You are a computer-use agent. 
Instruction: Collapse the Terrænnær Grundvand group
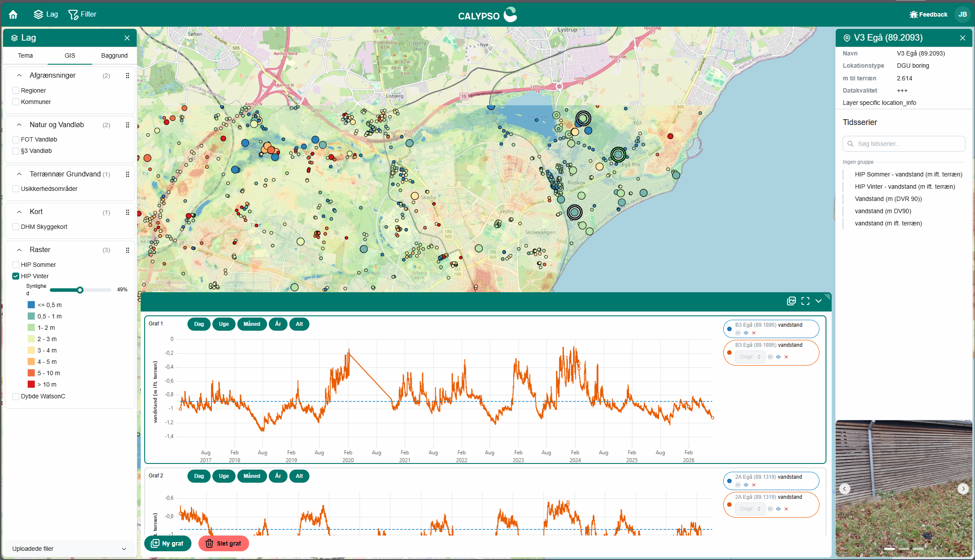click(19, 174)
